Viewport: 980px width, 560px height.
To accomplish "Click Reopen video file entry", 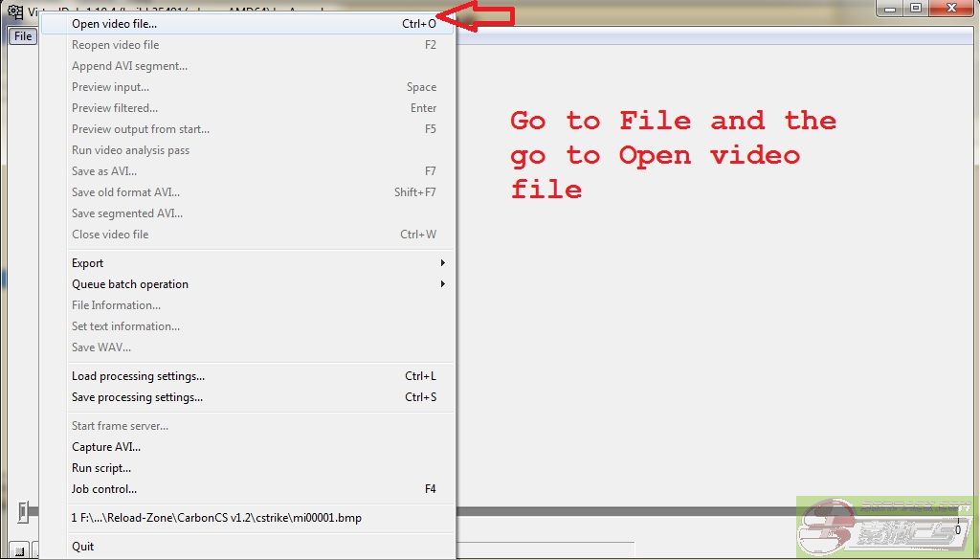I will click(x=115, y=45).
